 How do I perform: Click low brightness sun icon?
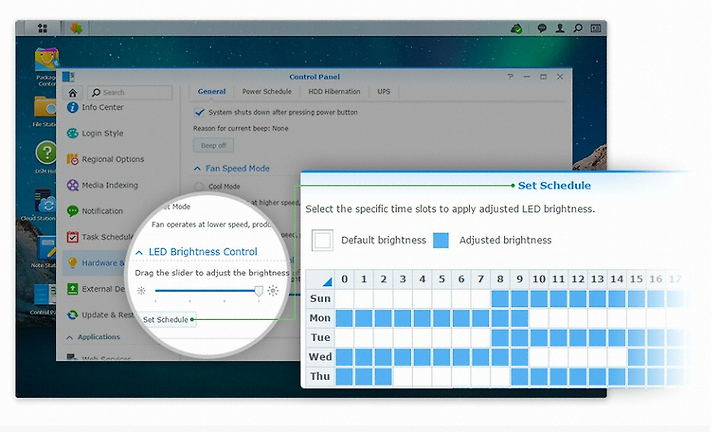(141, 291)
